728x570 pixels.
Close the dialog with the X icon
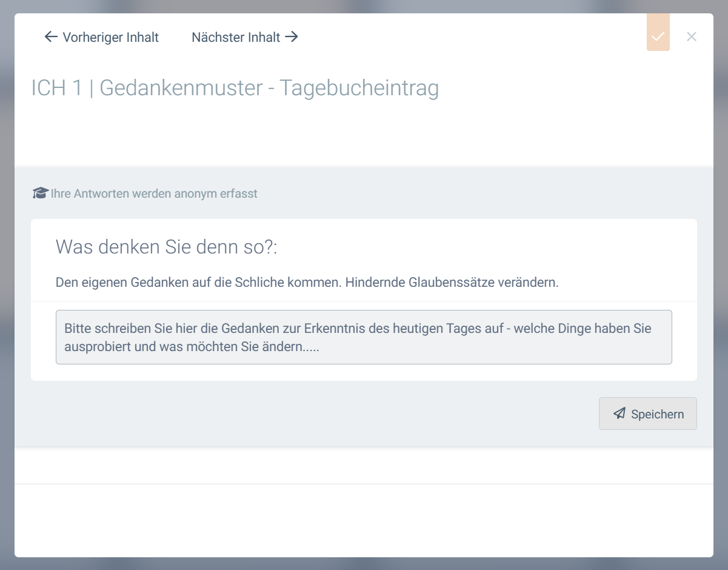[x=691, y=36]
